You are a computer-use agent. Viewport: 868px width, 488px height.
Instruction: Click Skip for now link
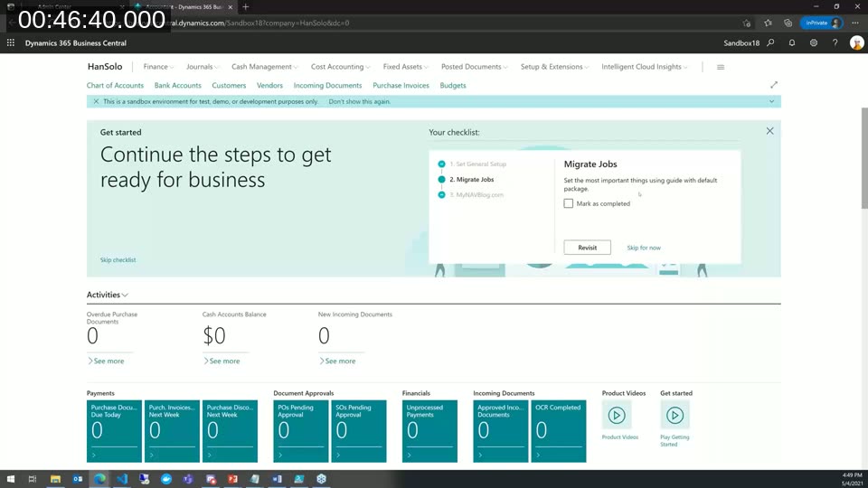coord(644,248)
